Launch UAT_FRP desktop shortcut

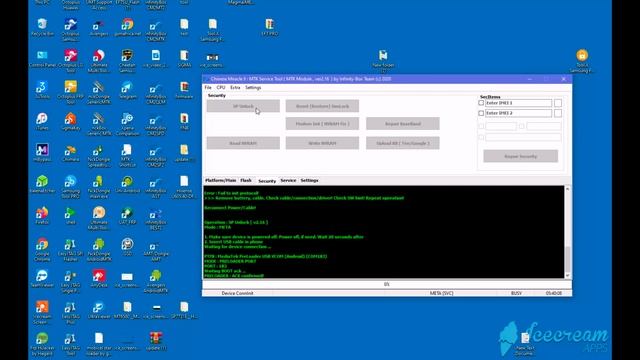click(x=127, y=216)
